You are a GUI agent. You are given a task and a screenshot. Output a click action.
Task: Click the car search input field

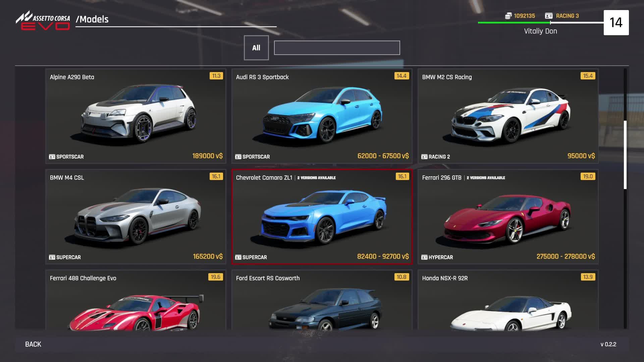click(x=337, y=48)
